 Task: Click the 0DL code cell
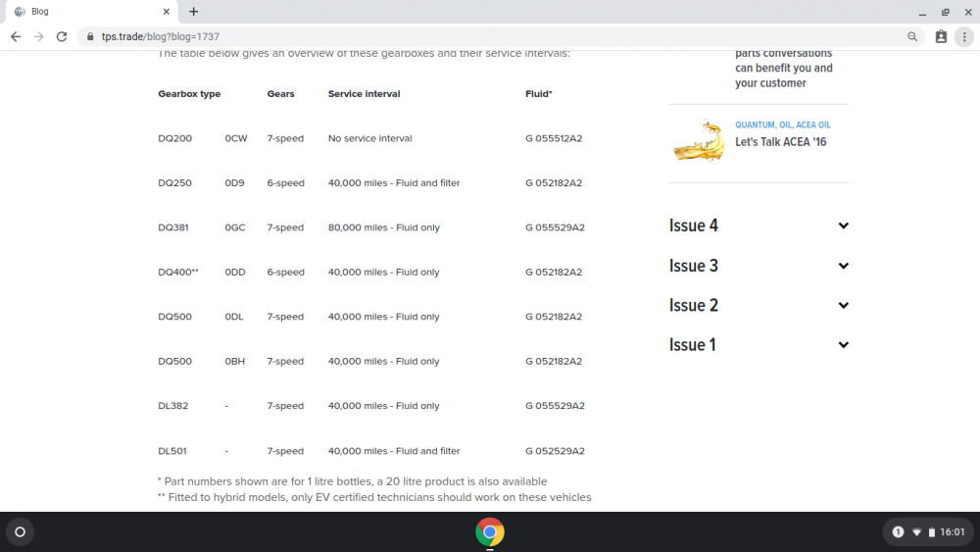tap(234, 317)
